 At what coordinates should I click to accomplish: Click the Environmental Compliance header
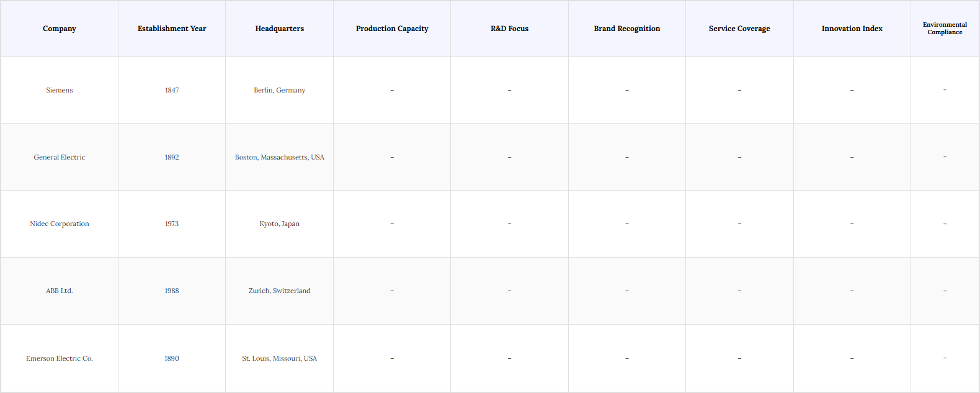coord(945,29)
